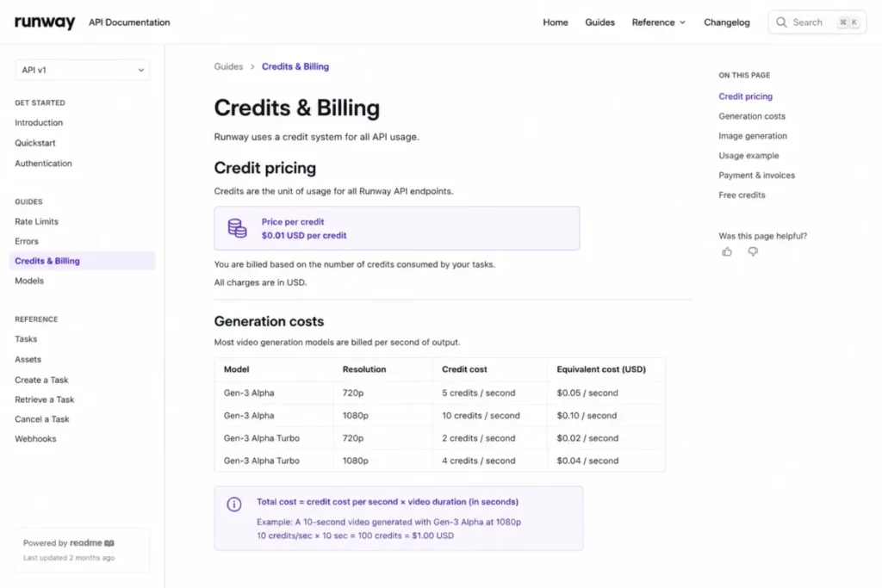This screenshot has width=882, height=588.
Task: Open Guides in top navigation
Action: point(599,22)
